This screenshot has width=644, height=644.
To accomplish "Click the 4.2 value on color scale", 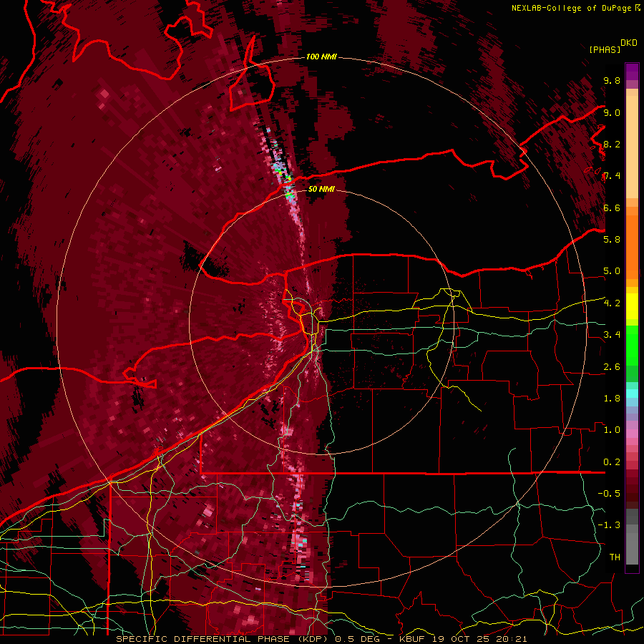I will pos(612,303).
